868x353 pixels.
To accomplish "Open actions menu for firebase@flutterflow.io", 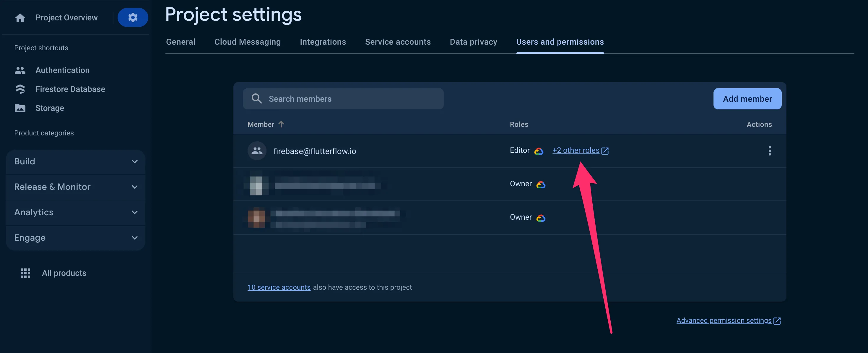I will click(x=770, y=151).
